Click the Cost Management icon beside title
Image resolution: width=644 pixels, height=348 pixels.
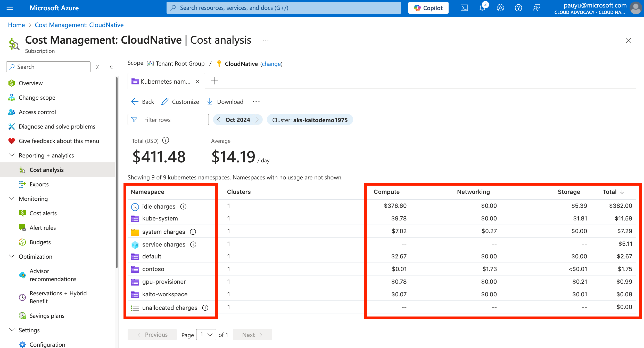coord(14,44)
